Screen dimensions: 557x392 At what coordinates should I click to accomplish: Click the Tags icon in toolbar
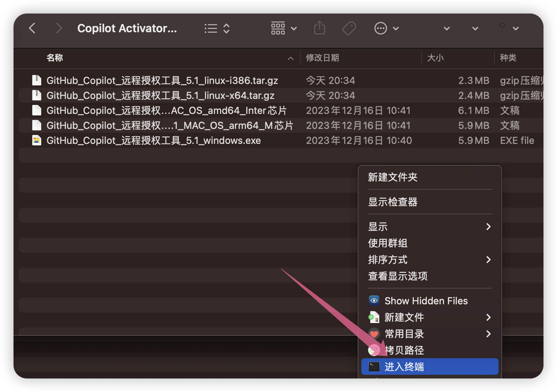pos(349,28)
